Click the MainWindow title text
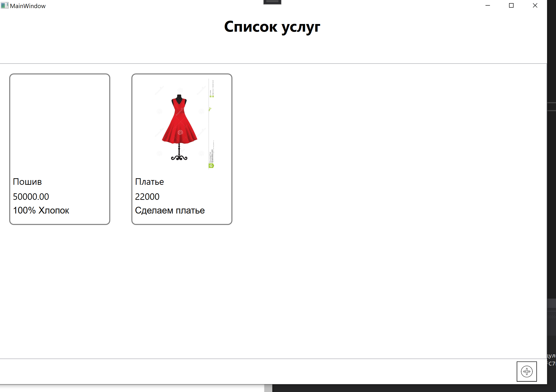This screenshot has height=392, width=556. (x=28, y=6)
